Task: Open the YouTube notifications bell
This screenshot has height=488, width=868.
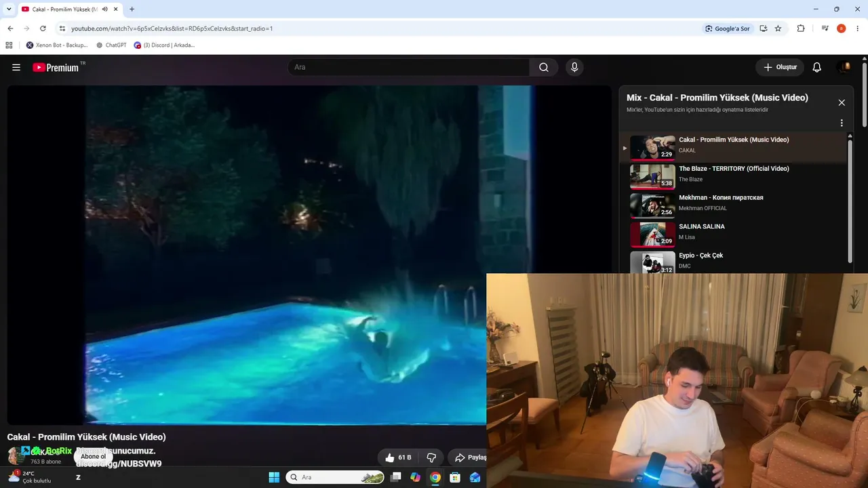Action: 817,67
